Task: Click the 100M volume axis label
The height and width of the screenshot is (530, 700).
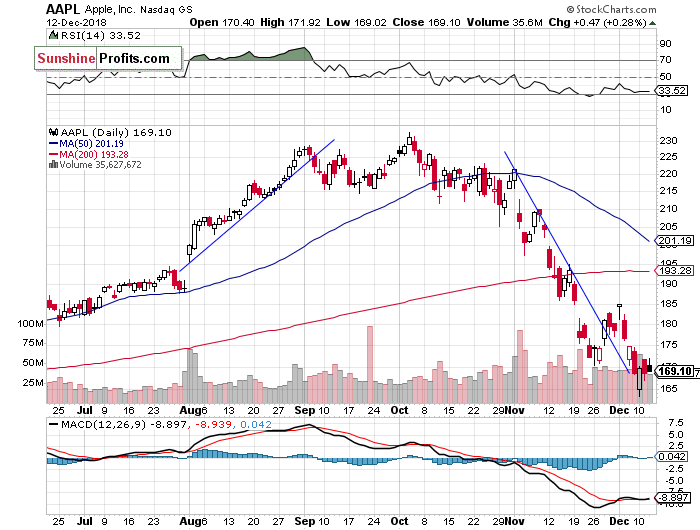Action: [x=30, y=323]
